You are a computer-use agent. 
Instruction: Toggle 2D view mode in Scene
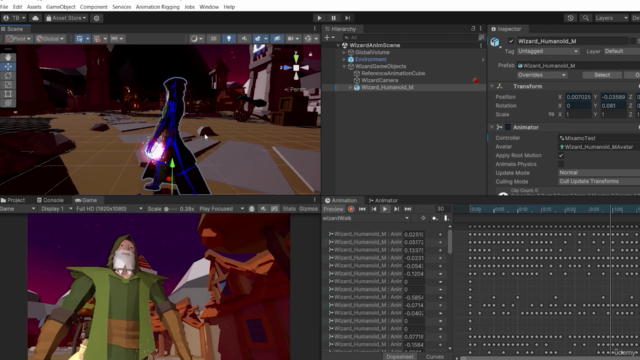click(213, 38)
